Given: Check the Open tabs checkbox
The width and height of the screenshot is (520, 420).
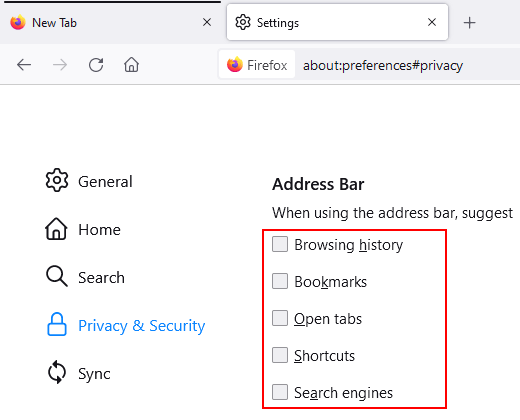Looking at the screenshot, I should click(280, 318).
